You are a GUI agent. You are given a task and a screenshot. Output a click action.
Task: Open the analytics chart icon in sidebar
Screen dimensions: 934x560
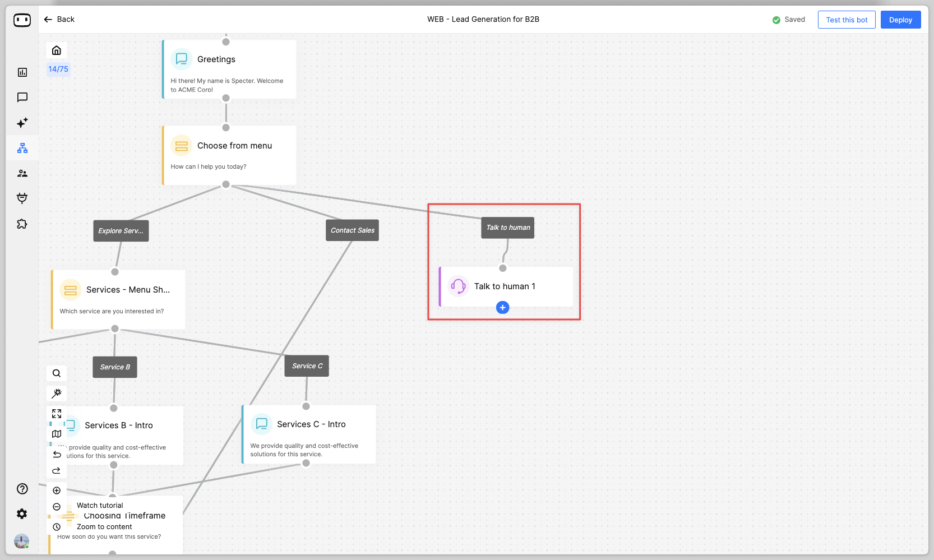click(x=22, y=72)
